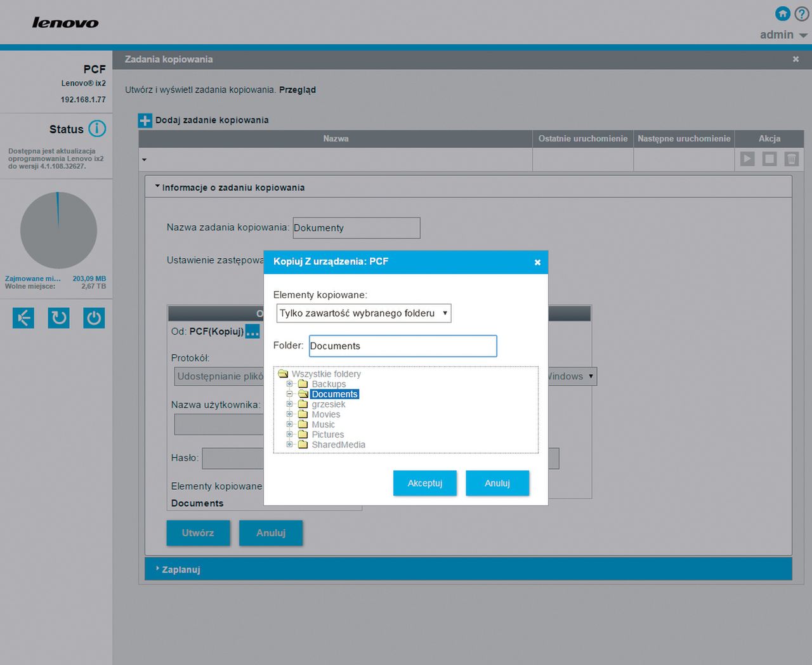Viewport: 812px width, 665px height.
Task: Toggle the job row arrow under Nazwa
Action: [144, 159]
